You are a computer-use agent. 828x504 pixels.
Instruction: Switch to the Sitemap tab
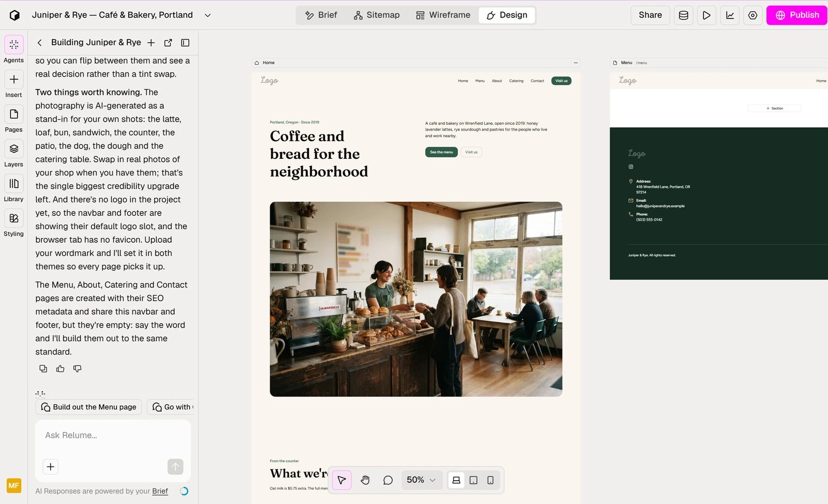tap(377, 15)
